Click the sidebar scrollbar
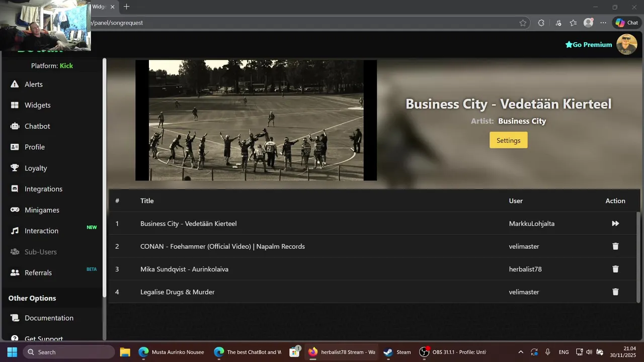The height and width of the screenshot is (362, 644). coord(104,177)
